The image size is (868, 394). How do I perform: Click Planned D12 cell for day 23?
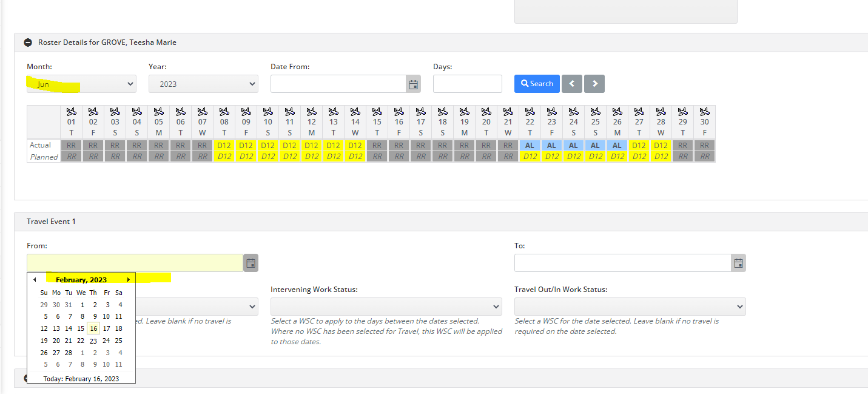tap(552, 157)
